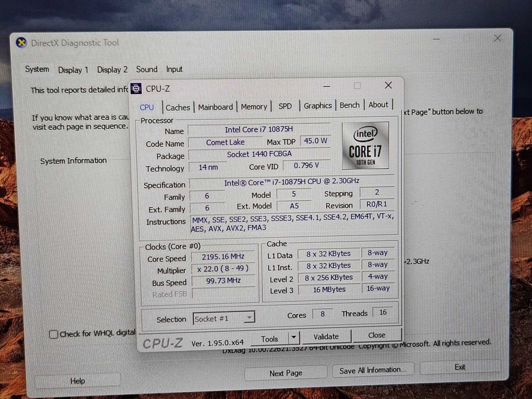
Task: Close the CPU-Z window with X
Action: (388, 85)
